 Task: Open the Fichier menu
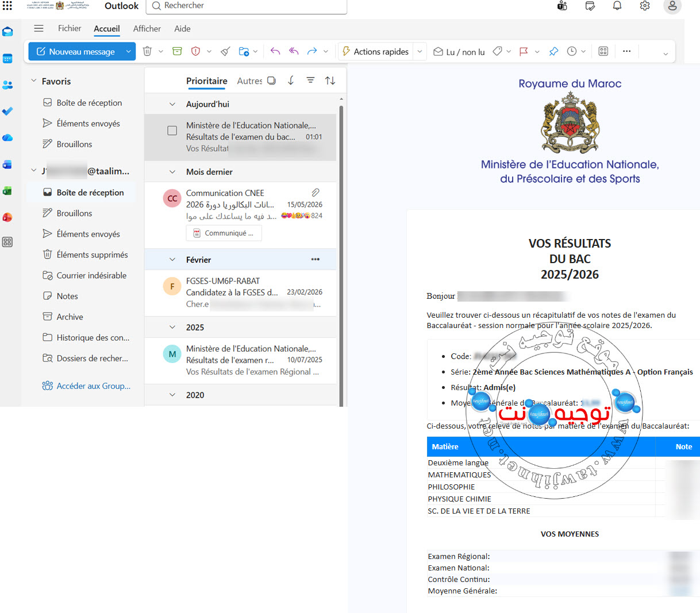click(x=70, y=28)
